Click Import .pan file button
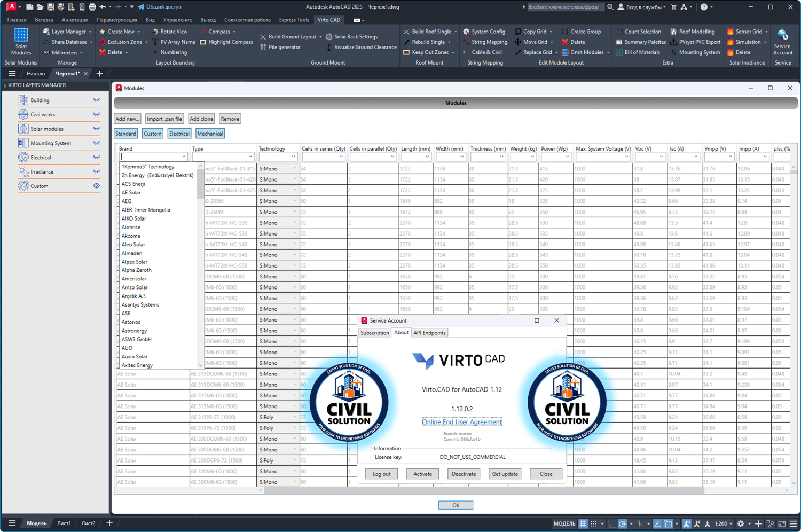Viewport: 801px width, 532px height. 164,119
